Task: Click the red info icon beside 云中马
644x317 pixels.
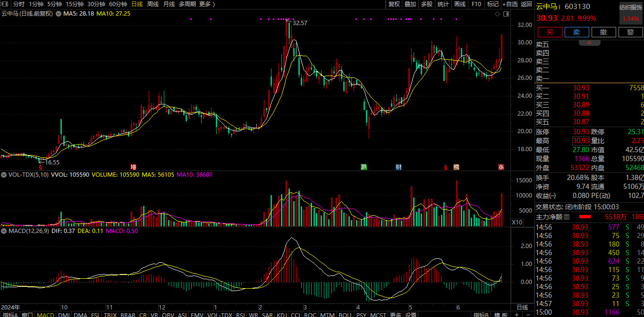Action: (x=559, y=7)
